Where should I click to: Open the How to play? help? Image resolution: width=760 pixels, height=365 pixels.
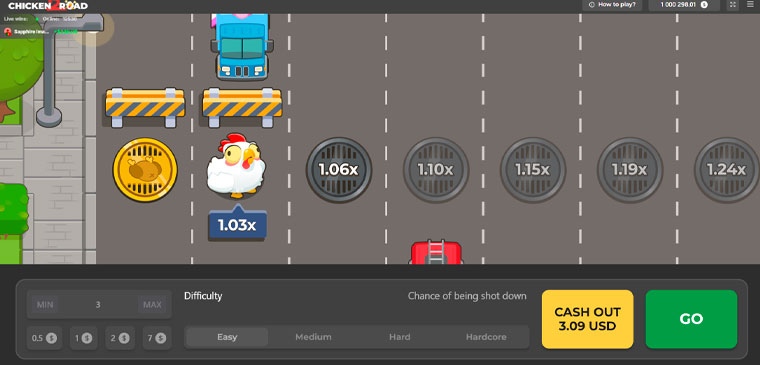[612, 5]
